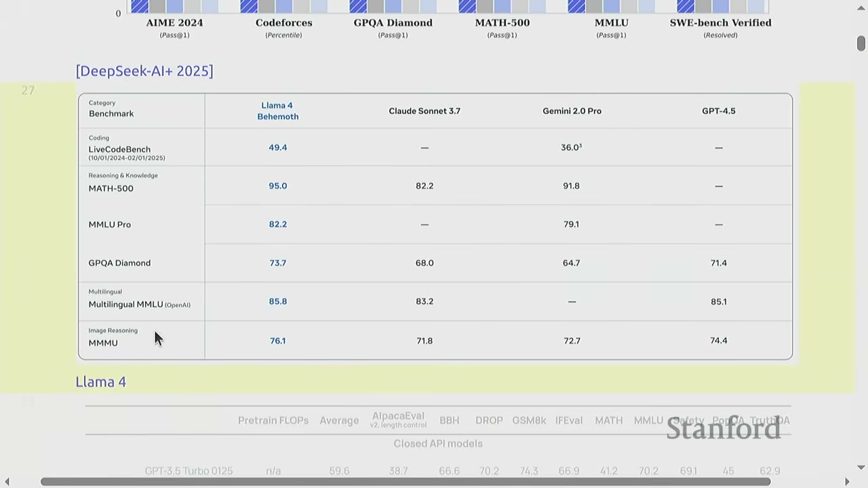The height and width of the screenshot is (488, 868).
Task: Click the MMMU row label
Action: click(x=103, y=343)
